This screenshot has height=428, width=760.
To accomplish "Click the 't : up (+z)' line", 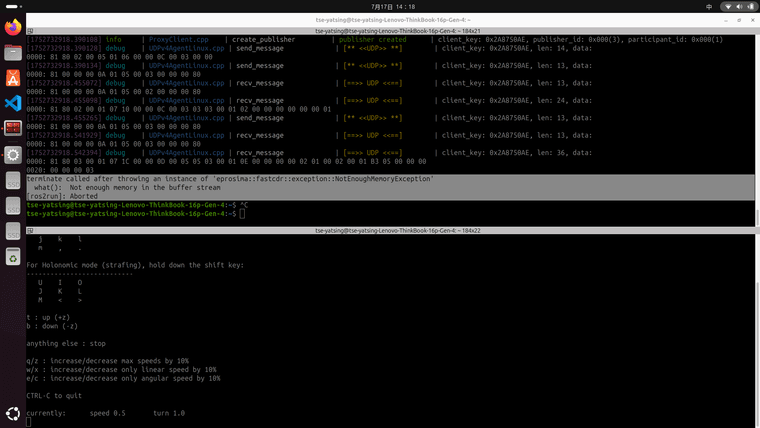I will pos(48,317).
